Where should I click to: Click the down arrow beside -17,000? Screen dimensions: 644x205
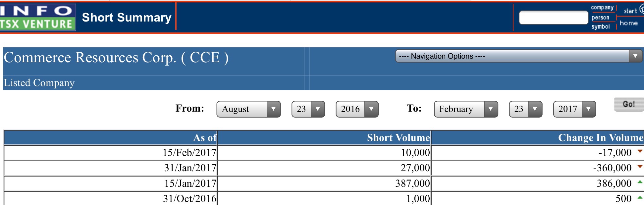point(640,151)
